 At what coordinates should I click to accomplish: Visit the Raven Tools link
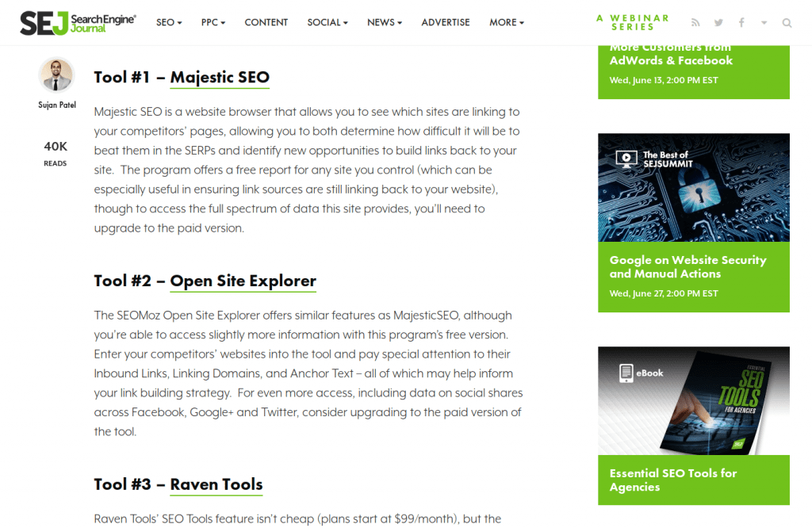click(216, 485)
